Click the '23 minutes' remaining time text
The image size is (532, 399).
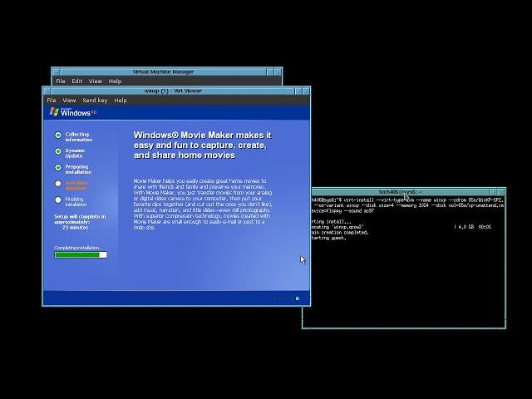76,227
